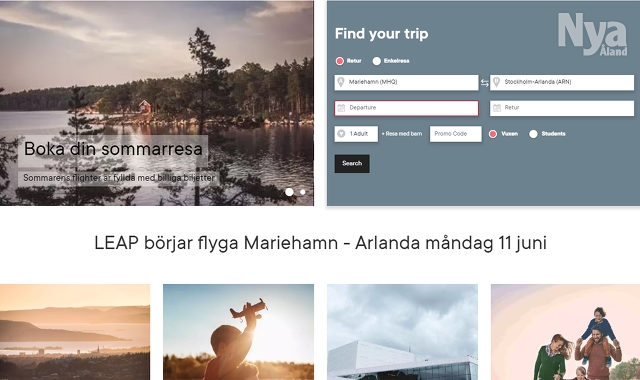Choose the Students passenger type option
This screenshot has width=640, height=380.
click(533, 134)
